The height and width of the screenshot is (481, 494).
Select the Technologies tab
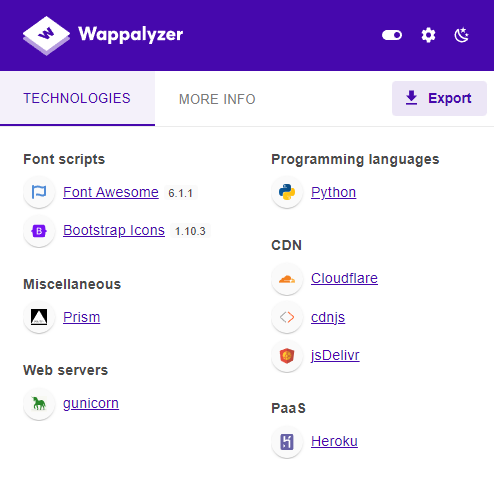tap(77, 99)
